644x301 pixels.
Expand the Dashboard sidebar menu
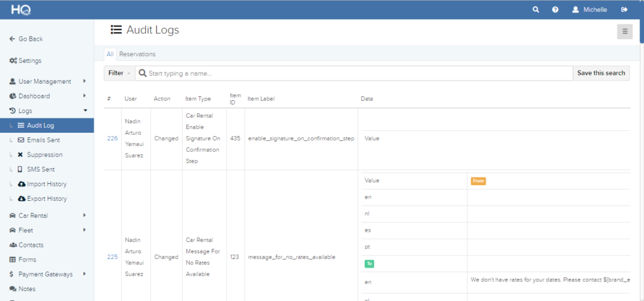coord(47,96)
